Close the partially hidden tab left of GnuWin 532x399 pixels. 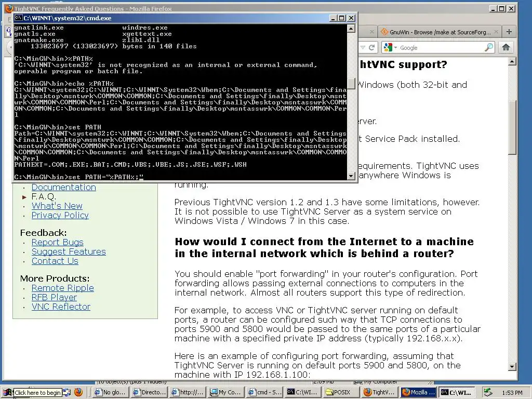point(372,32)
